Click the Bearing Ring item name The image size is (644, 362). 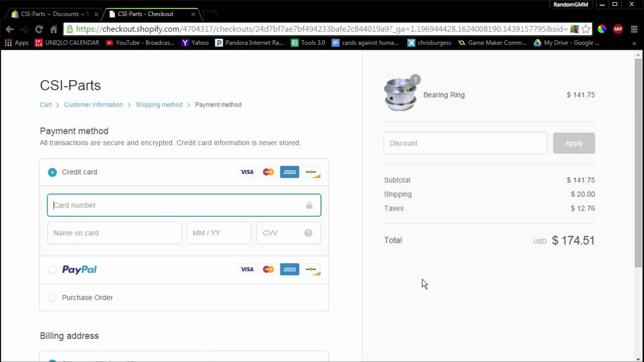[444, 95]
